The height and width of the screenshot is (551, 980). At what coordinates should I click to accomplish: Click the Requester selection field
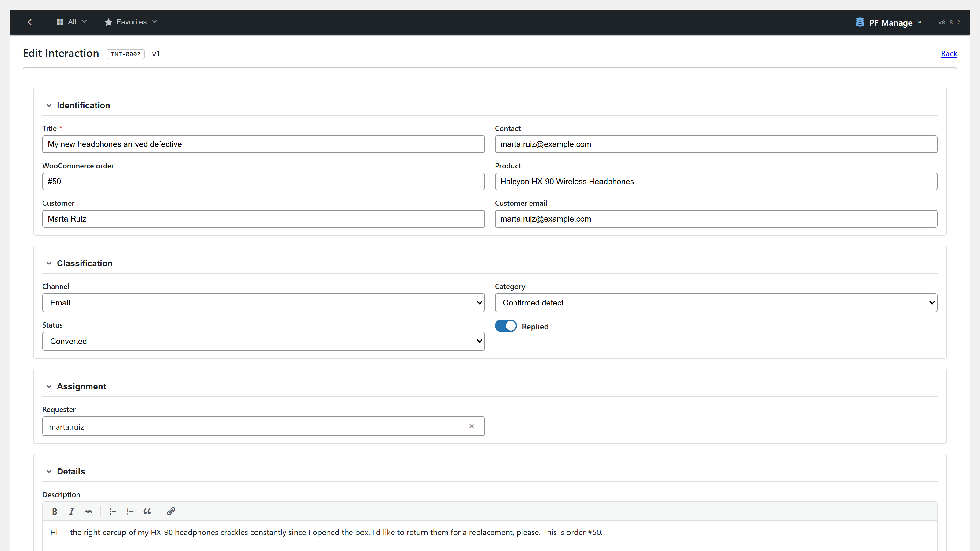click(263, 426)
